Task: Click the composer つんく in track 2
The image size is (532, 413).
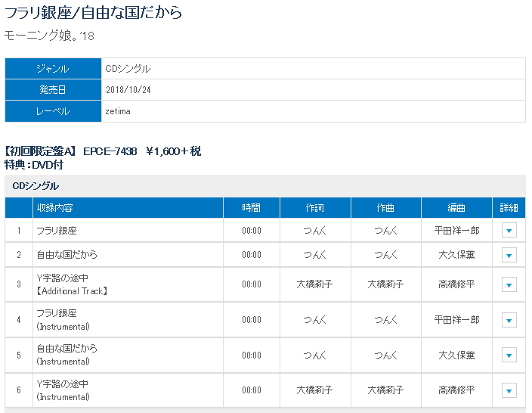Action: pos(385,255)
